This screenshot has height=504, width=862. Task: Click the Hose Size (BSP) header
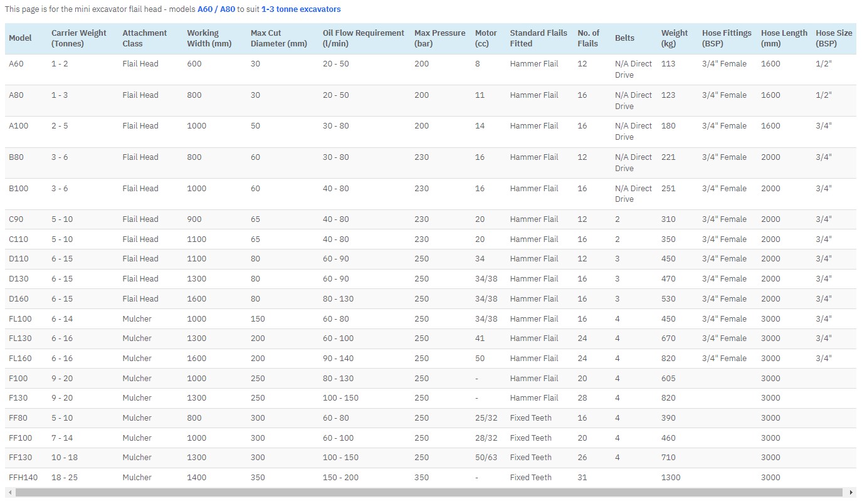pyautogui.click(x=834, y=38)
